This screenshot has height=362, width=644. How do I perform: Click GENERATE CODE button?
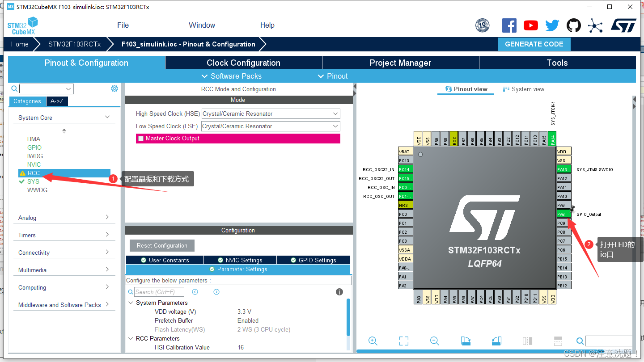[x=534, y=44]
